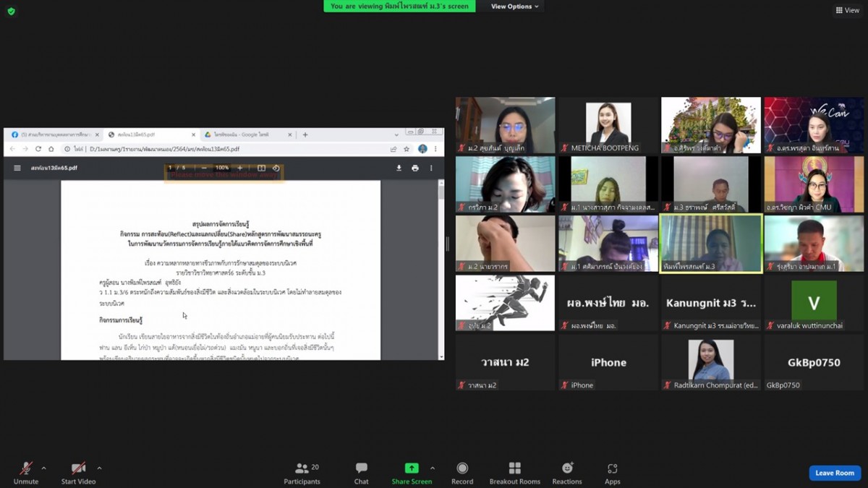Image resolution: width=868 pixels, height=488 pixels.
Task: Start Video camera toggle
Action: tap(78, 473)
